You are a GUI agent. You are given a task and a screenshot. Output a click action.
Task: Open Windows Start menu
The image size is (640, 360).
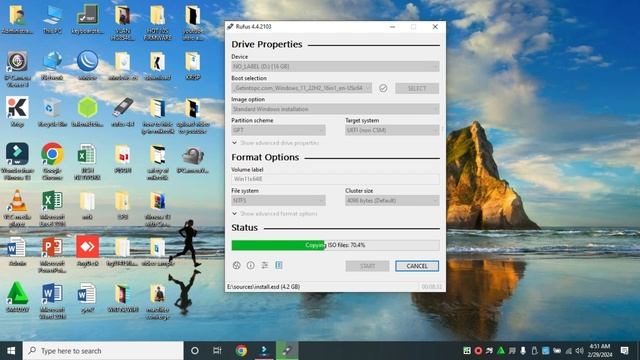[11, 351]
